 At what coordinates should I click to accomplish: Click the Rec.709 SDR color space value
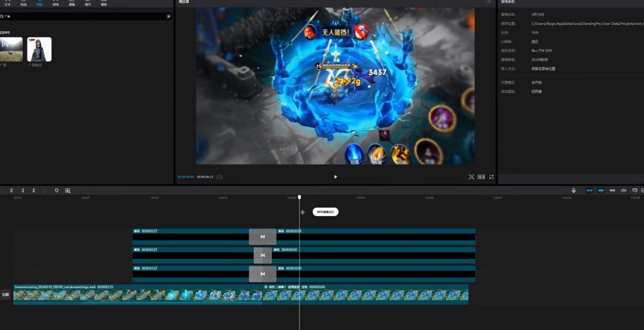(542, 50)
